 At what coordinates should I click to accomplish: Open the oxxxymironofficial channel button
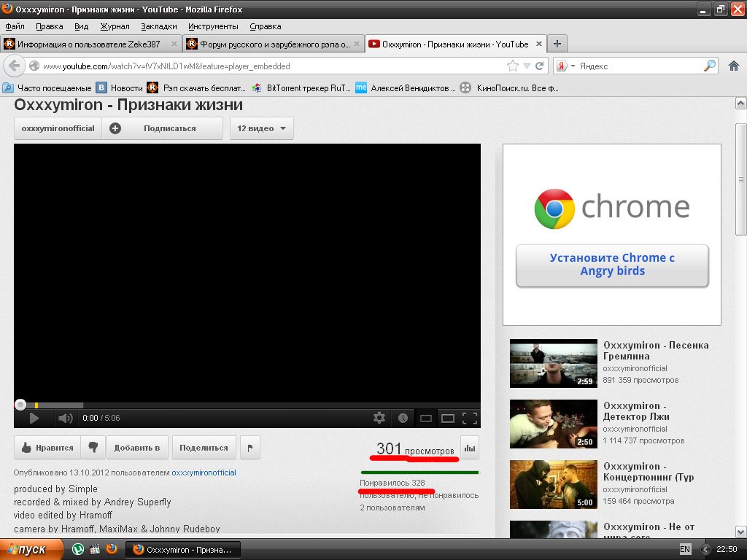(58, 128)
